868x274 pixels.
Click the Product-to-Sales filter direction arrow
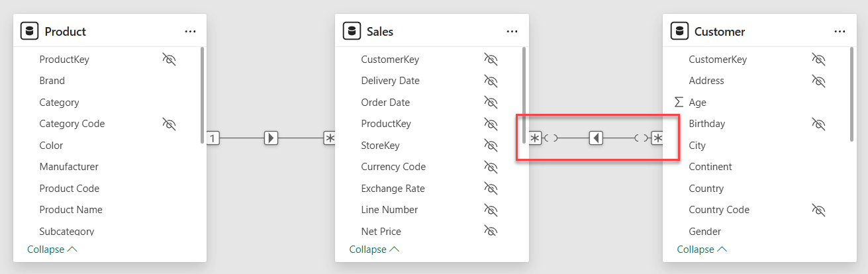click(x=271, y=138)
